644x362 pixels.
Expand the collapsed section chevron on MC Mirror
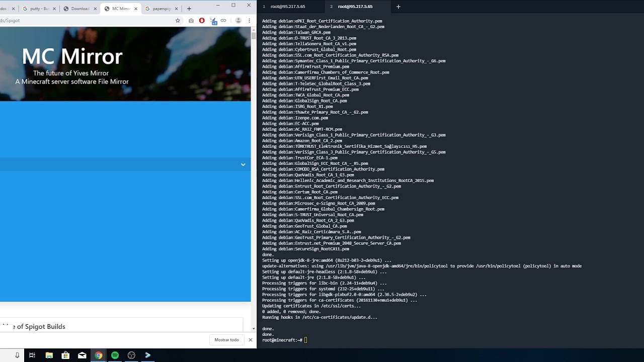click(243, 164)
